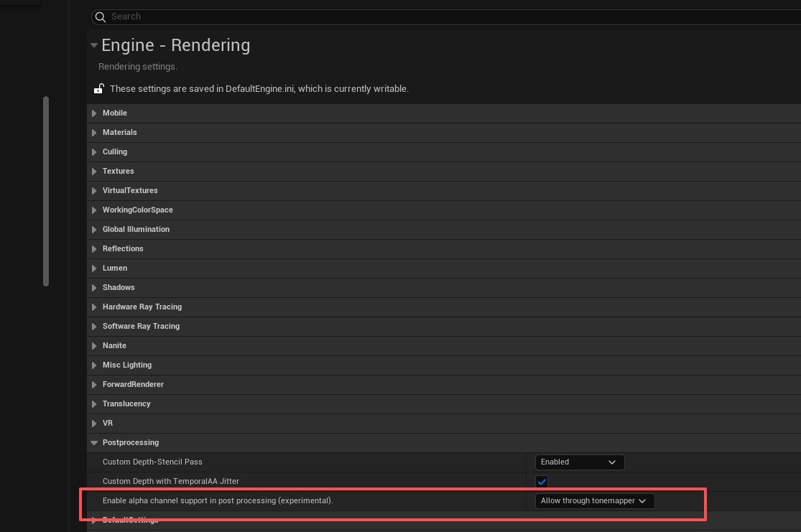Expand the Hardware Ray Tracing category
This screenshot has width=801, height=532.
tap(94, 307)
